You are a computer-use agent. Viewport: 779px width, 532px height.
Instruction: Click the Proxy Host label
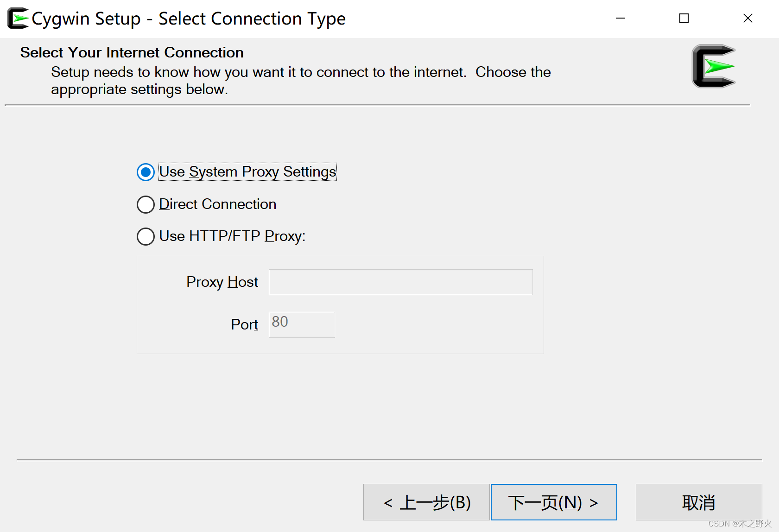222,282
